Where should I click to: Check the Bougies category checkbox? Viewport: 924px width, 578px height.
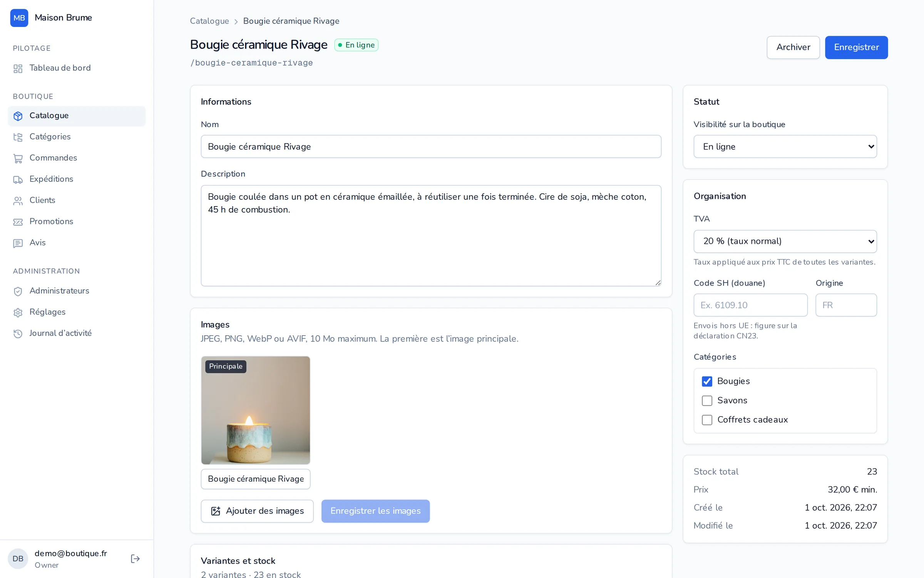[x=707, y=381]
